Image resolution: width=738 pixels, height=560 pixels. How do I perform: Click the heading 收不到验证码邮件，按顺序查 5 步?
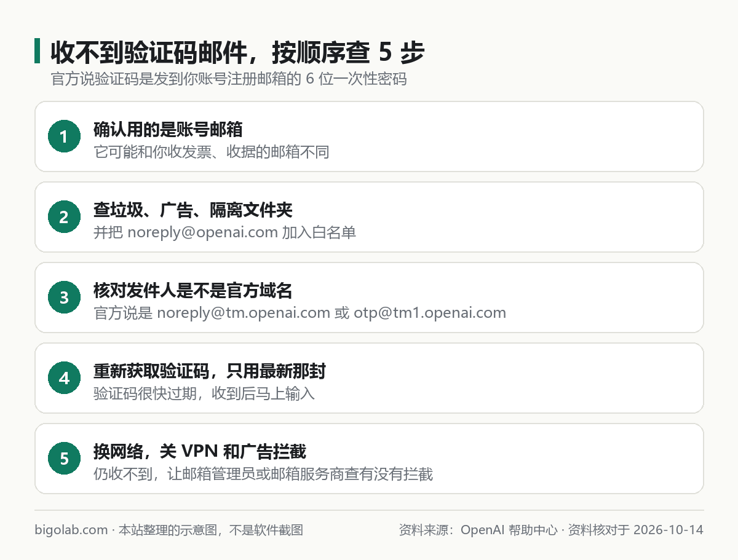click(x=237, y=53)
